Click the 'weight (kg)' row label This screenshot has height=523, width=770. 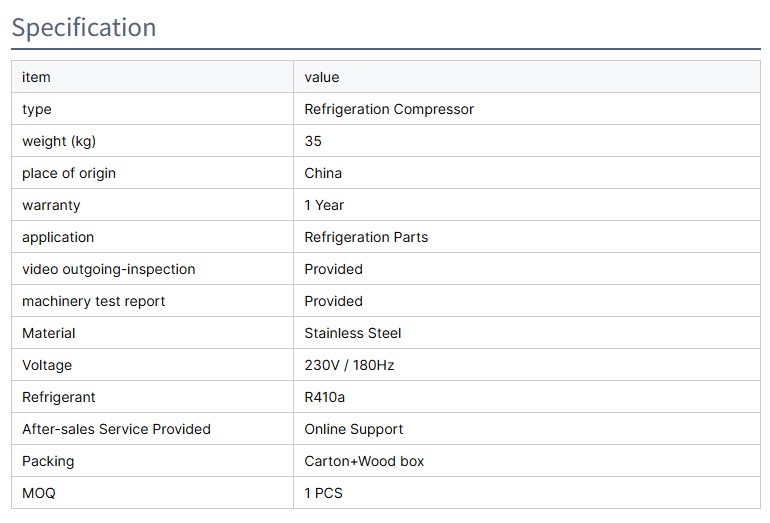59,141
